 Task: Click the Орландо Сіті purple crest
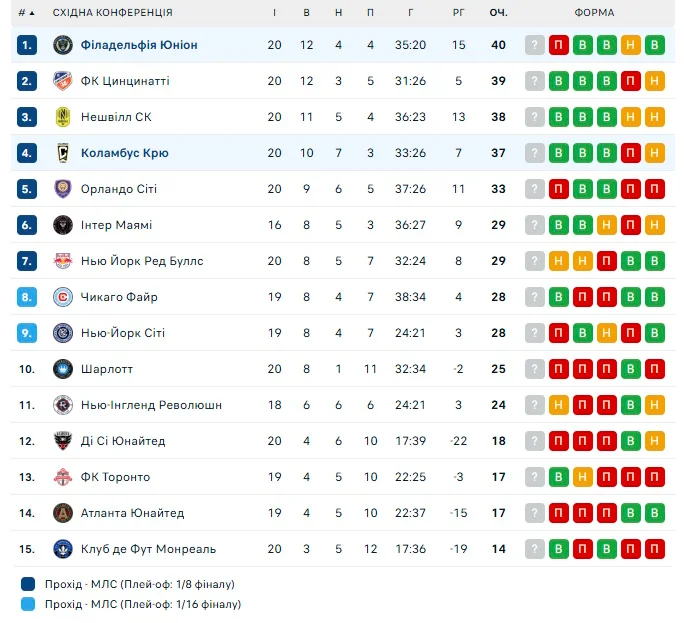(x=62, y=189)
